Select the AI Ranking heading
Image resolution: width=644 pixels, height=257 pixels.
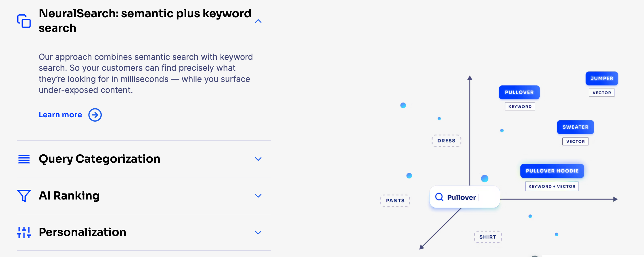pos(69,196)
